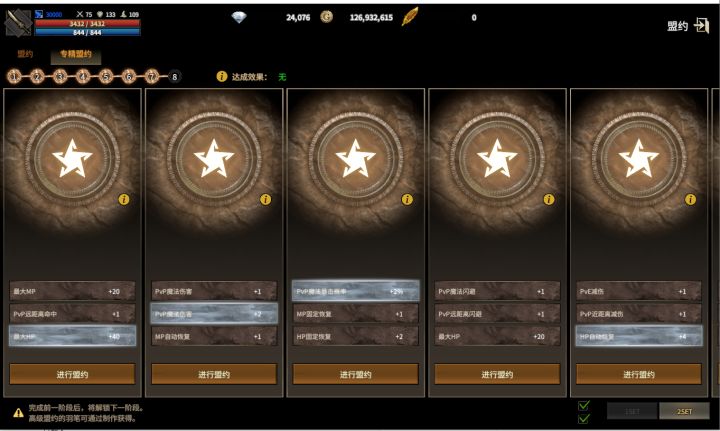Open the character weapon portrait icon
Image resolution: width=720 pixels, height=431 pixels.
[x=18, y=22]
